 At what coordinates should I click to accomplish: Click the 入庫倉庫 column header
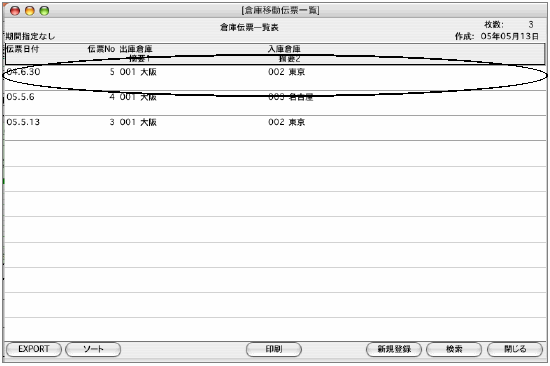click(x=284, y=49)
